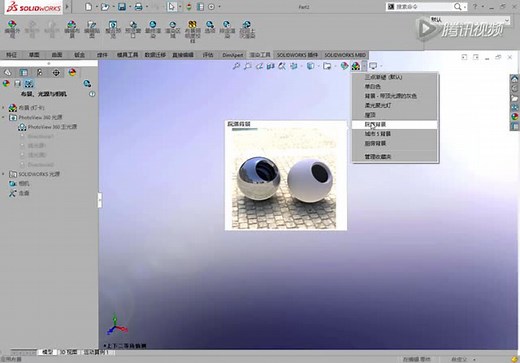Viewport: 520px width, 363px height.
Task: Open DimXpertManager tab in left panel
Action: [x=56, y=72]
